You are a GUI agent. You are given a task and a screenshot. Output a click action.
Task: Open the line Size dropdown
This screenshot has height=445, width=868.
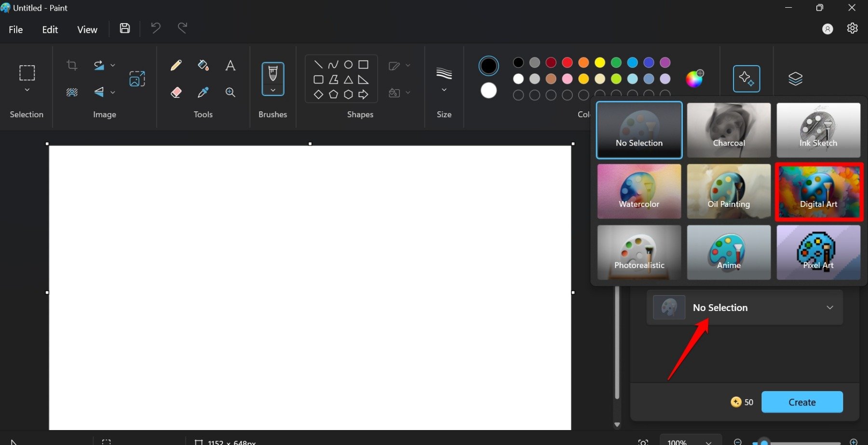[443, 89]
